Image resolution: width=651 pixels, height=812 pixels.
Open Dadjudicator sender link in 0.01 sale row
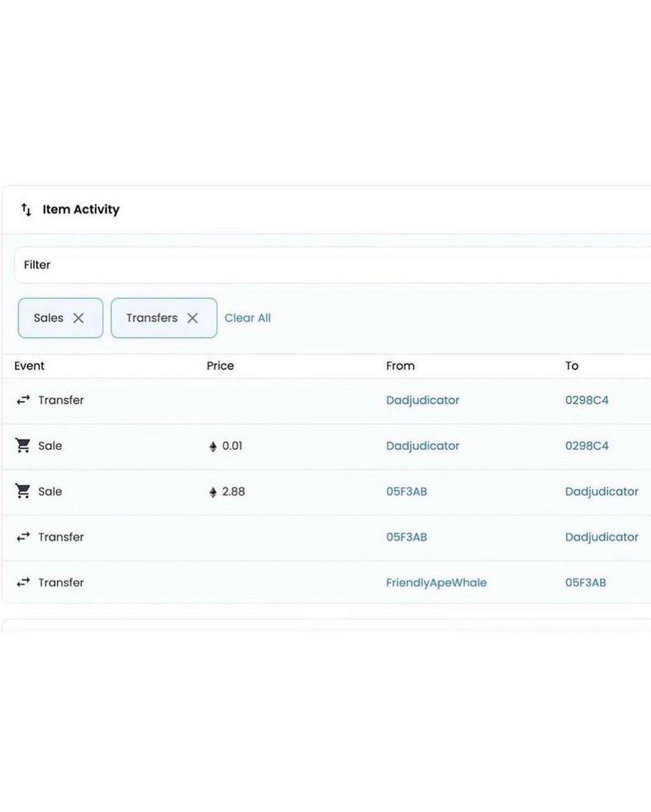(423, 445)
